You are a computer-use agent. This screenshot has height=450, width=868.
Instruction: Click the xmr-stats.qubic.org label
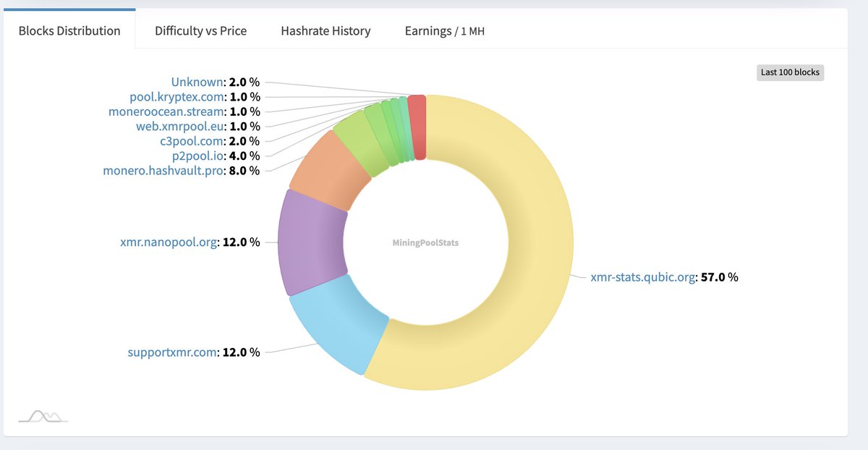point(644,276)
